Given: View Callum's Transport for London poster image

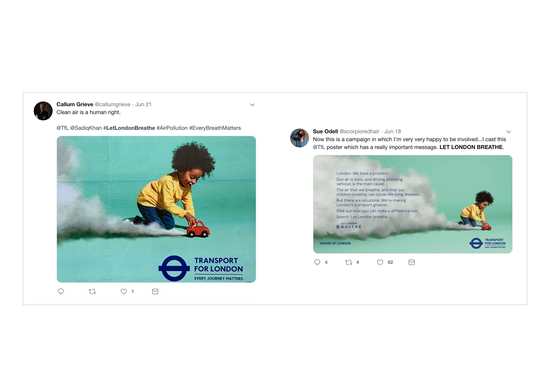Looking at the screenshot, I should [x=156, y=209].
